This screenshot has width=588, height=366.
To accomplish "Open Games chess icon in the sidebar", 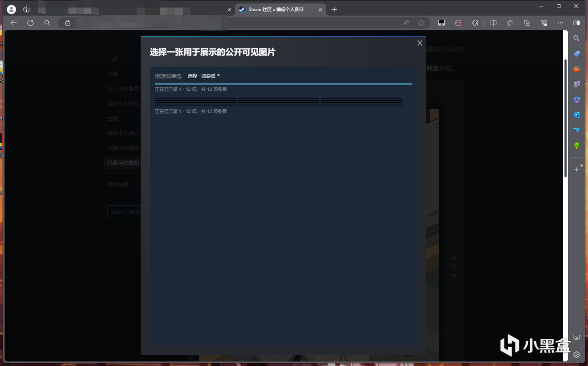I will (x=577, y=84).
